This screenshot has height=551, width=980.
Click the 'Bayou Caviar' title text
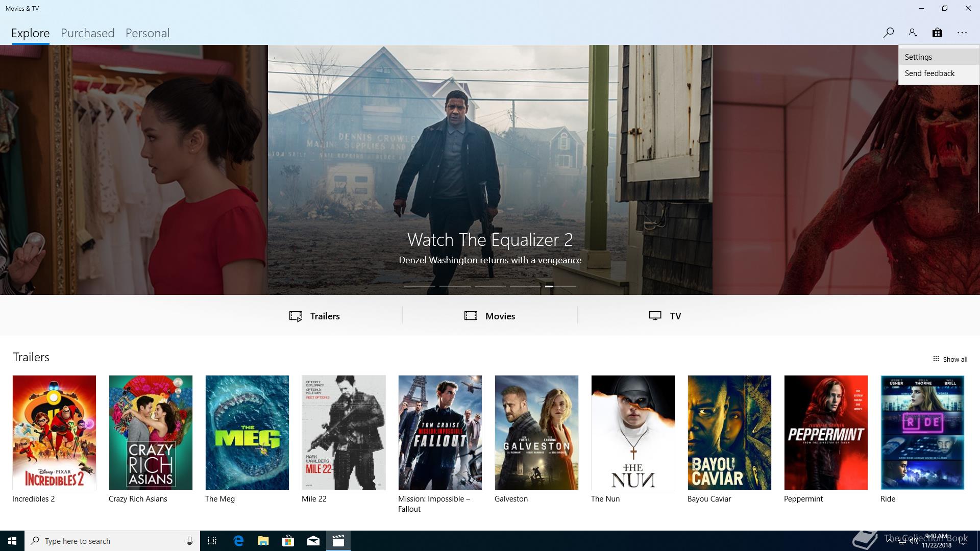pyautogui.click(x=709, y=499)
